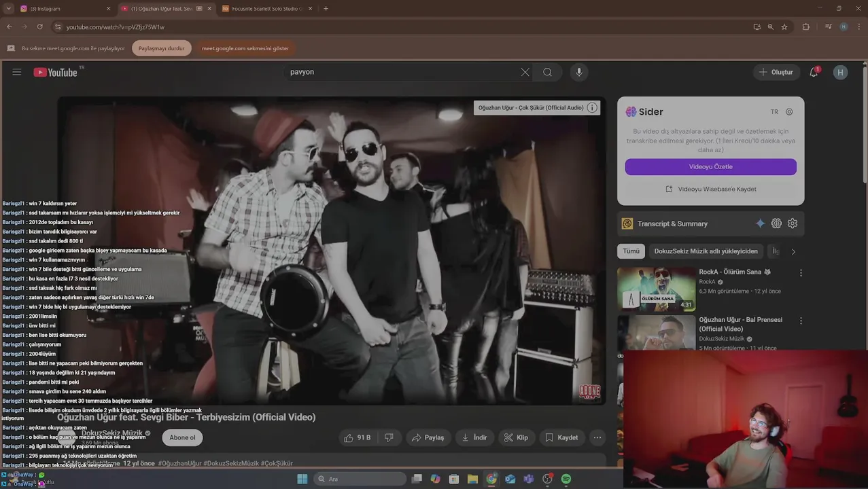Open Spotify from the taskbar
The height and width of the screenshot is (489, 868).
[566, 479]
